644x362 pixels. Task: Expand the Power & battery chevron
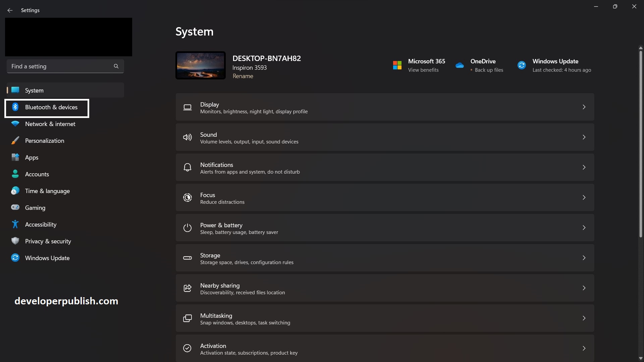tap(584, 228)
